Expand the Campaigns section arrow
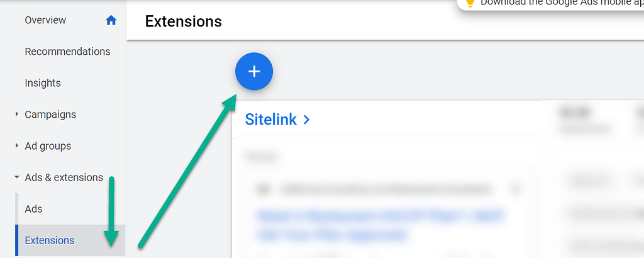644x258 pixels. tap(16, 115)
